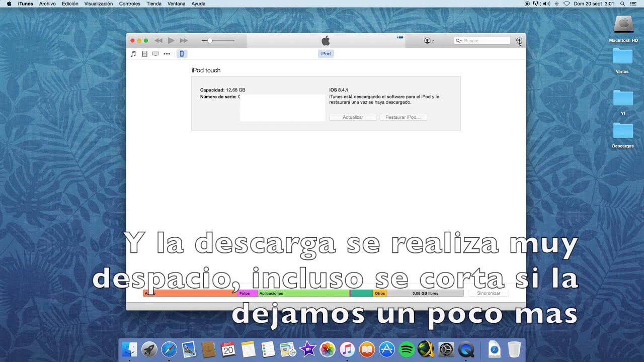Click the Otros storage segment
The height and width of the screenshot is (362, 644).
click(x=380, y=293)
